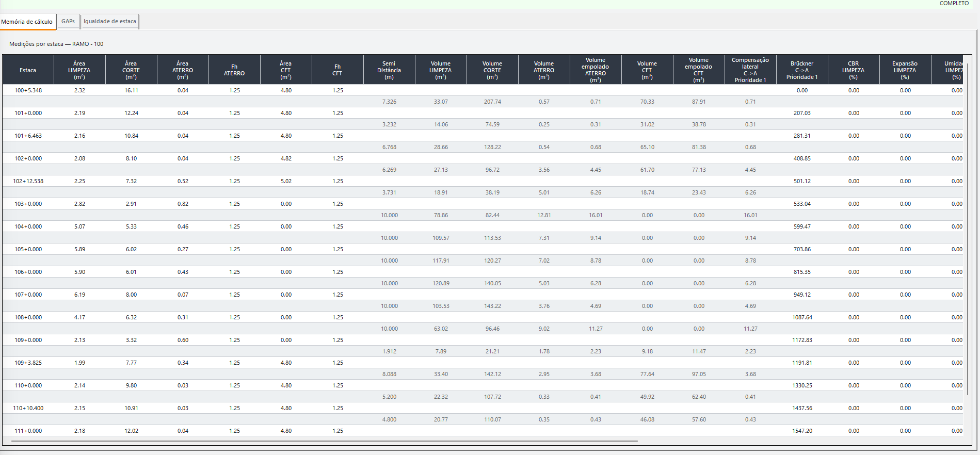Click the Área LIMPEZA column header
This screenshot has height=455, width=980.
[79, 70]
